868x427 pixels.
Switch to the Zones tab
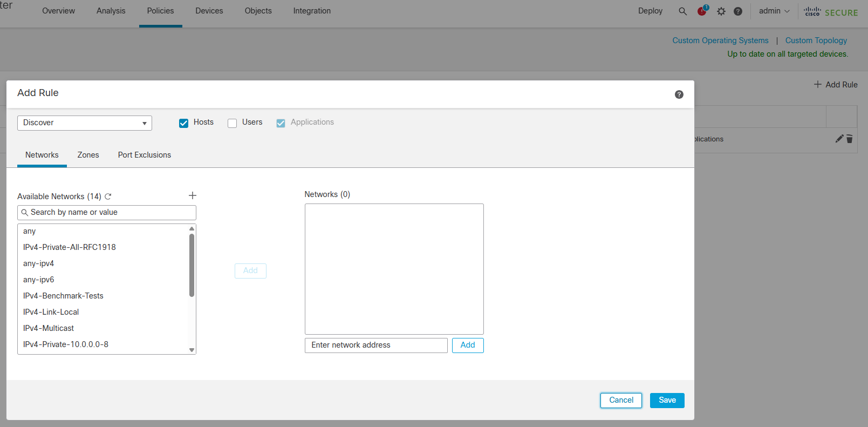pyautogui.click(x=88, y=155)
